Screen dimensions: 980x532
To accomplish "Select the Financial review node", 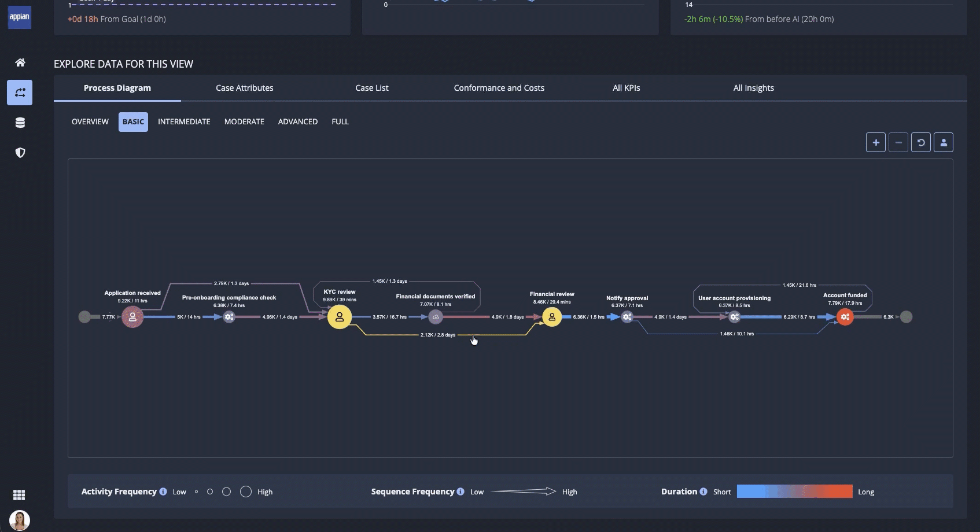I will pos(552,317).
